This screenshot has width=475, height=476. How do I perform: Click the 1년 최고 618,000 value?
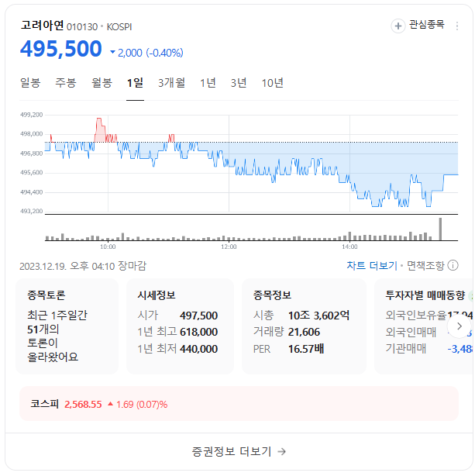pos(198,332)
